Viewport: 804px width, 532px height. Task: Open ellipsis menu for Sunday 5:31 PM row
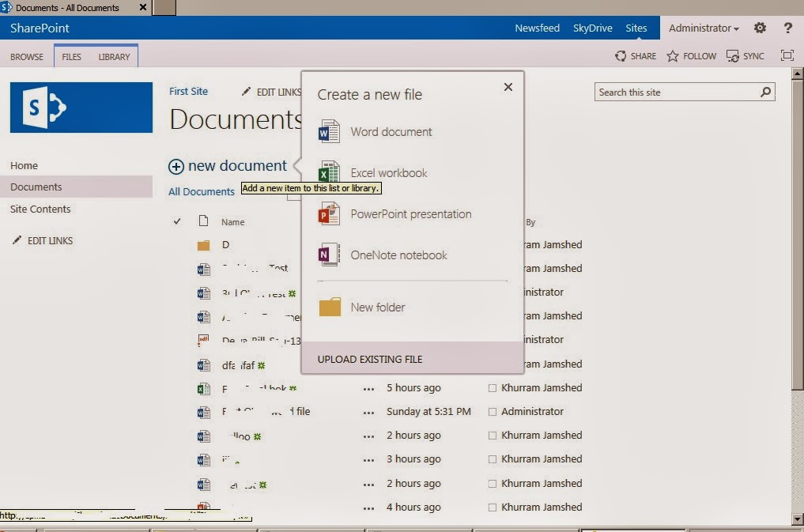coord(368,413)
